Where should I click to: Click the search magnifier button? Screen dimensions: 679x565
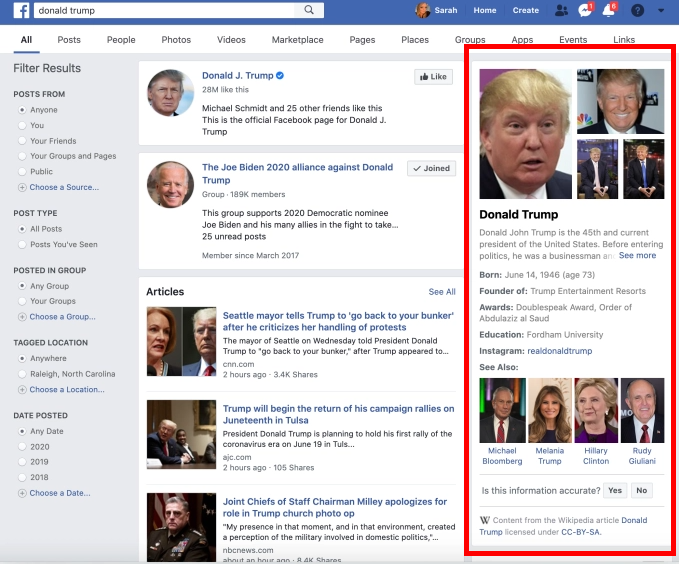click(309, 10)
